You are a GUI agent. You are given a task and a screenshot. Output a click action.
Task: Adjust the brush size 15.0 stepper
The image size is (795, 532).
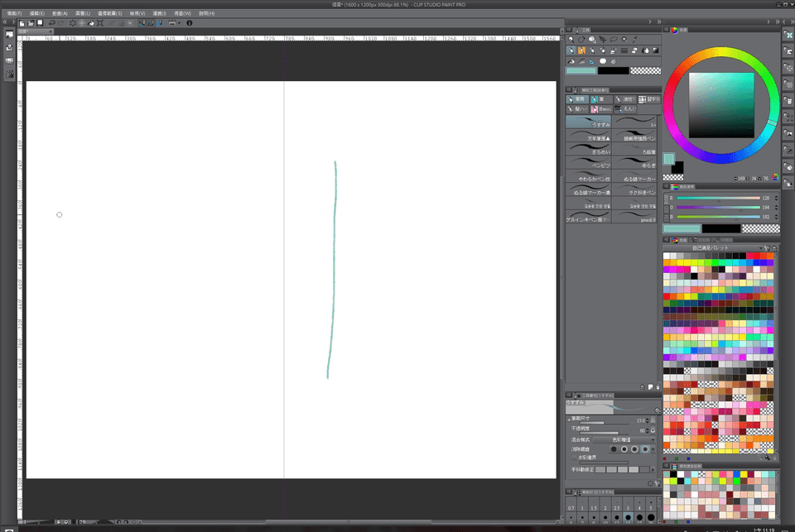click(x=648, y=420)
